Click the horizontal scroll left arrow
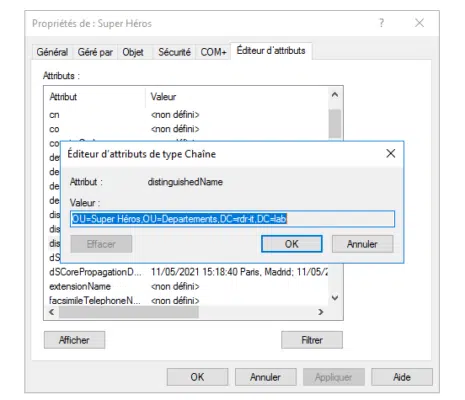This screenshot has width=465, height=400. [x=52, y=312]
